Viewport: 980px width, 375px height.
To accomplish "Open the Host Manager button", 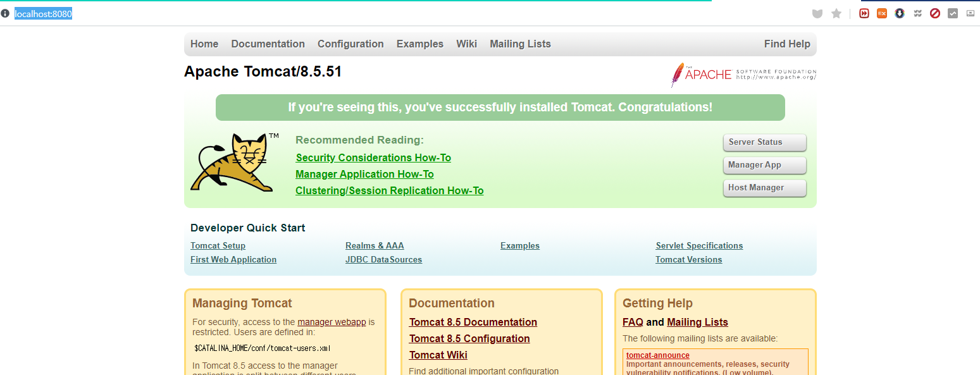I will coord(765,188).
